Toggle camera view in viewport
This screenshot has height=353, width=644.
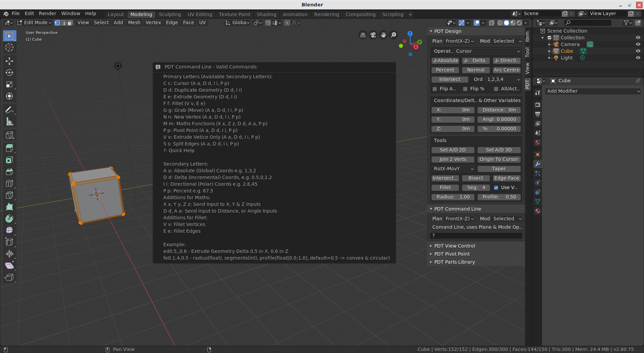pyautogui.click(x=373, y=35)
